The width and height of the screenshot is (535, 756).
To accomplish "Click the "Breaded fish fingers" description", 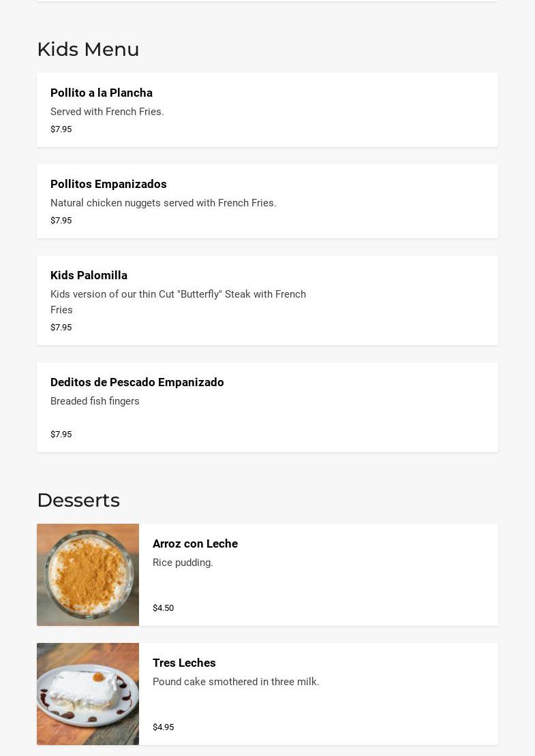I will click(x=95, y=401).
